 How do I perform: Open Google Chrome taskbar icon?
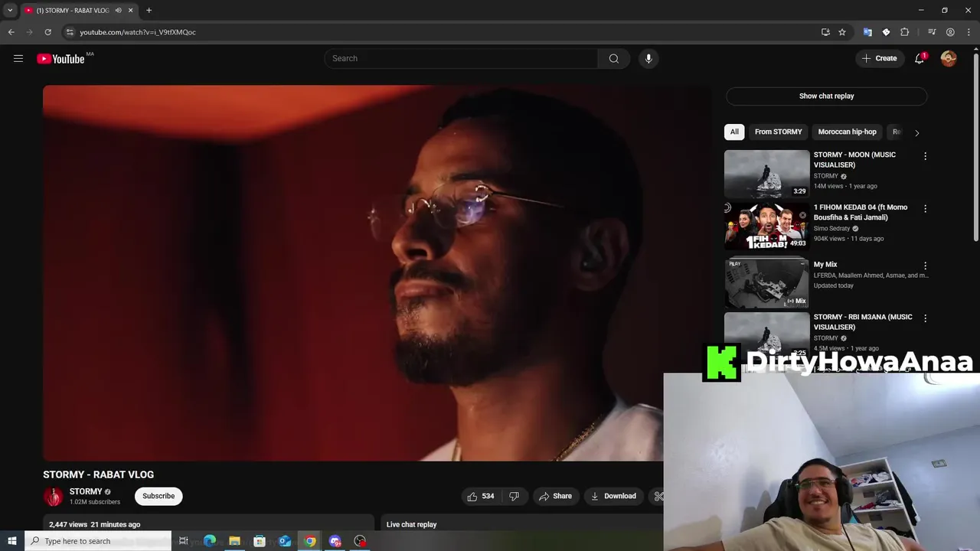pos(310,541)
